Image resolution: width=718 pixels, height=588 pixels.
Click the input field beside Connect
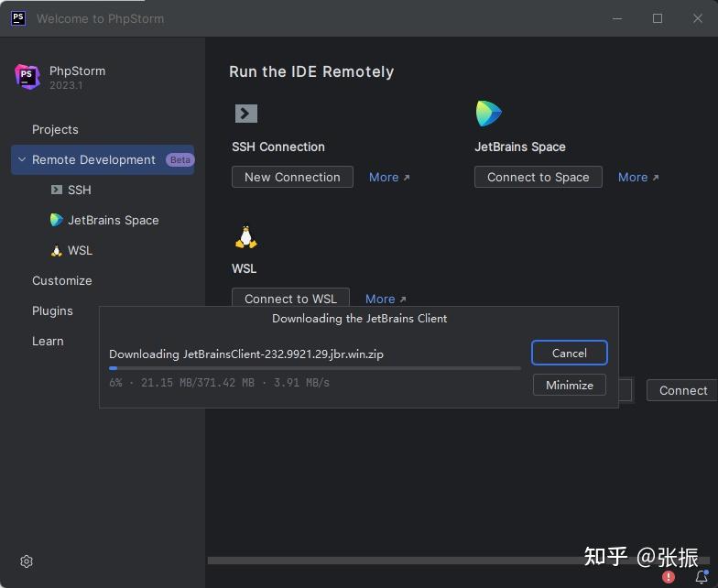626,390
